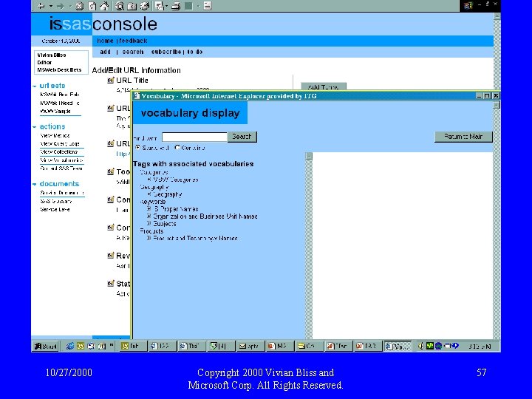Click the 'add' menu item

click(x=105, y=52)
